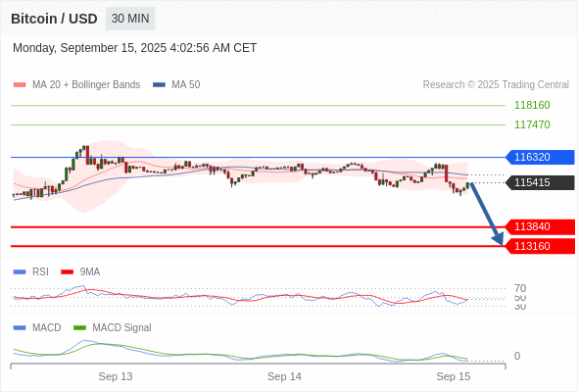Viewport: 578px width, 392px height.
Task: Click the 113160 red support tag
Action: point(540,246)
